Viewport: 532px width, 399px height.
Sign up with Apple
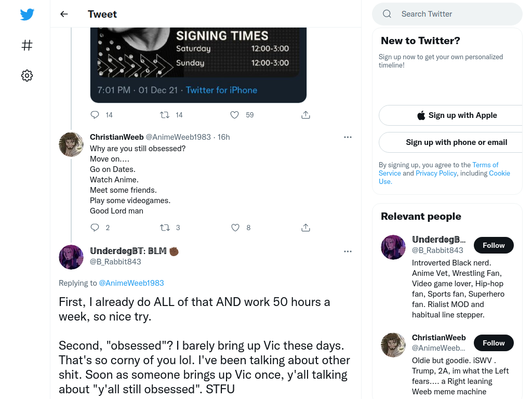click(x=455, y=115)
